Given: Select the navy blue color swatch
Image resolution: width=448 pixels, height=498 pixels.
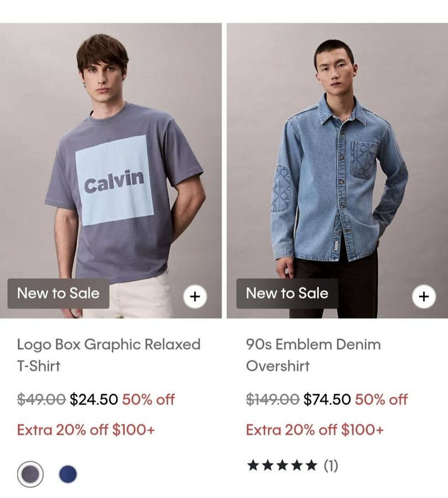Looking at the screenshot, I should click(x=68, y=474).
